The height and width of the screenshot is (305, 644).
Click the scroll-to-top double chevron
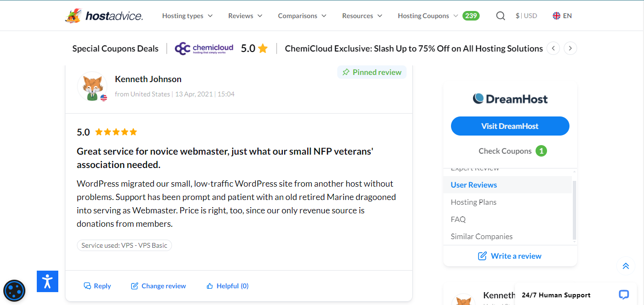pos(626,266)
